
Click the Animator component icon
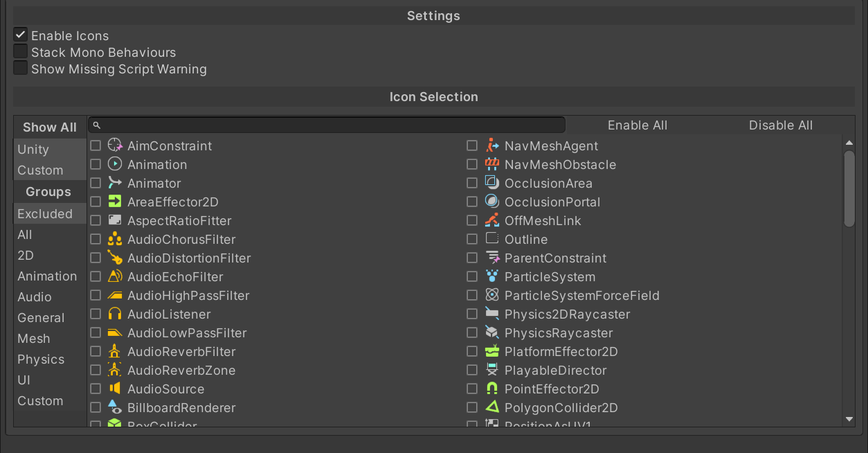115,184
